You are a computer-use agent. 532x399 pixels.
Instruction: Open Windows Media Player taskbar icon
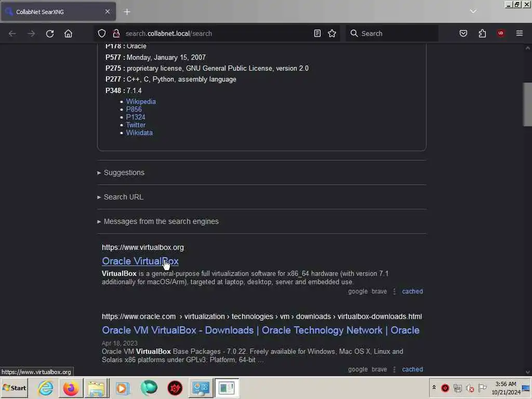[122, 388]
